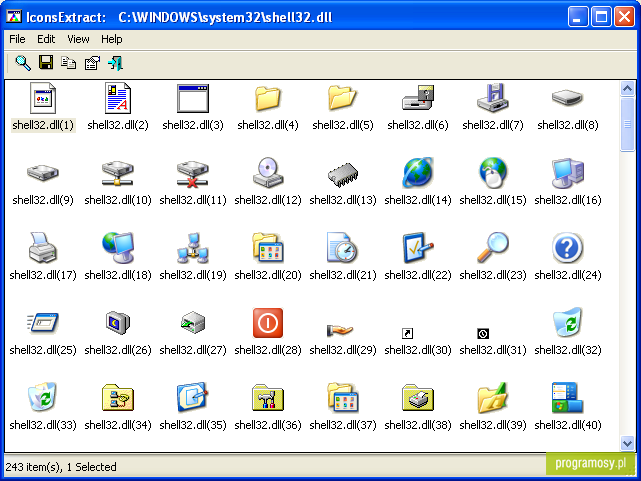Click the label text "shell32.dll(6)"

[x=418, y=125]
